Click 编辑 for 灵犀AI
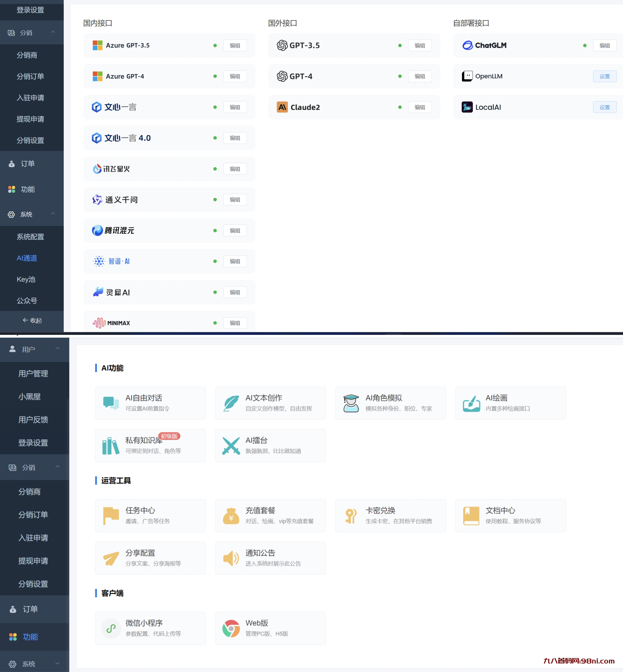Image resolution: width=623 pixels, height=672 pixels. pyautogui.click(x=235, y=292)
